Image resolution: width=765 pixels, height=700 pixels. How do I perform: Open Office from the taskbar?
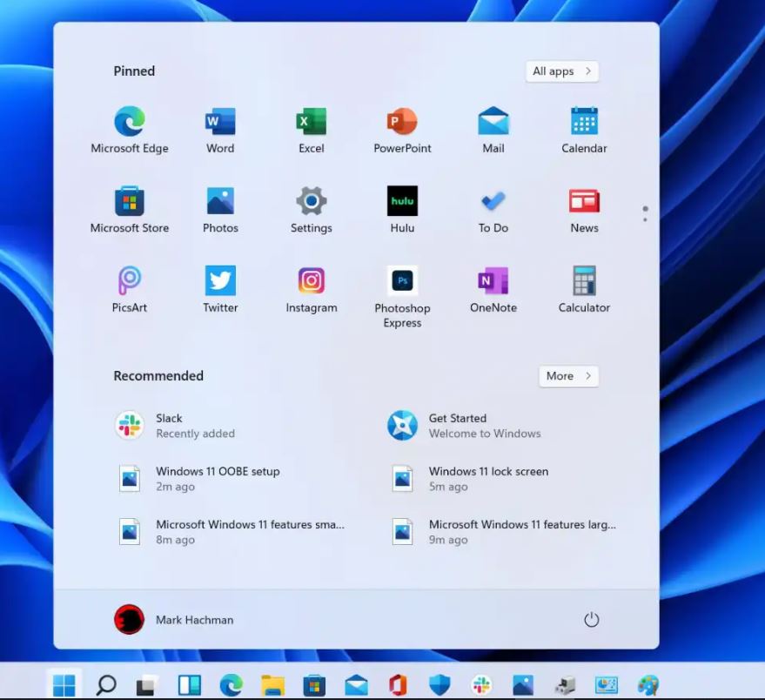pos(398,685)
